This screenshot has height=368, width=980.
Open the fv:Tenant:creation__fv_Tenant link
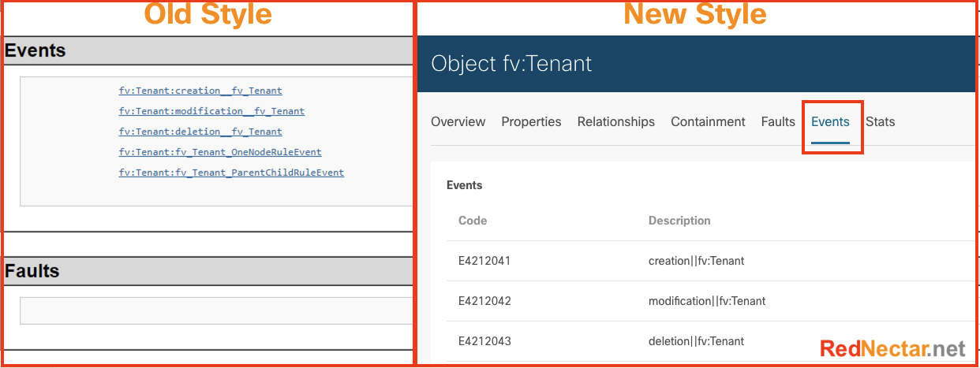point(200,91)
